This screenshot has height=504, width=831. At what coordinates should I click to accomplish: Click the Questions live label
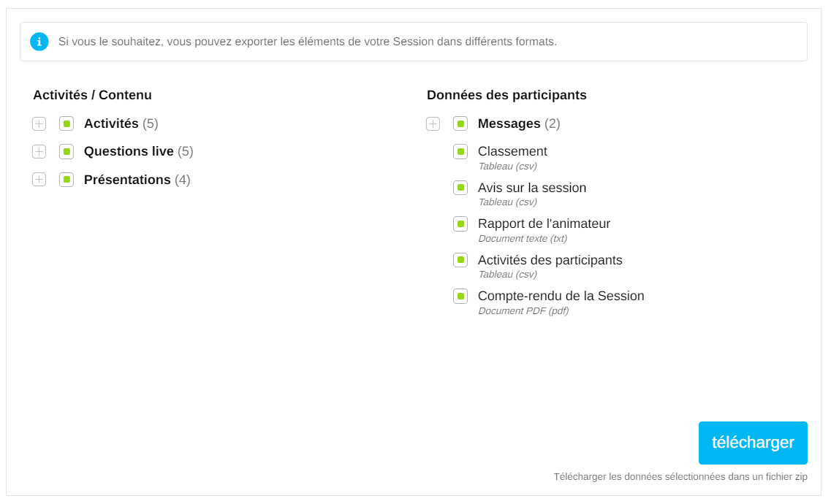pyautogui.click(x=129, y=152)
